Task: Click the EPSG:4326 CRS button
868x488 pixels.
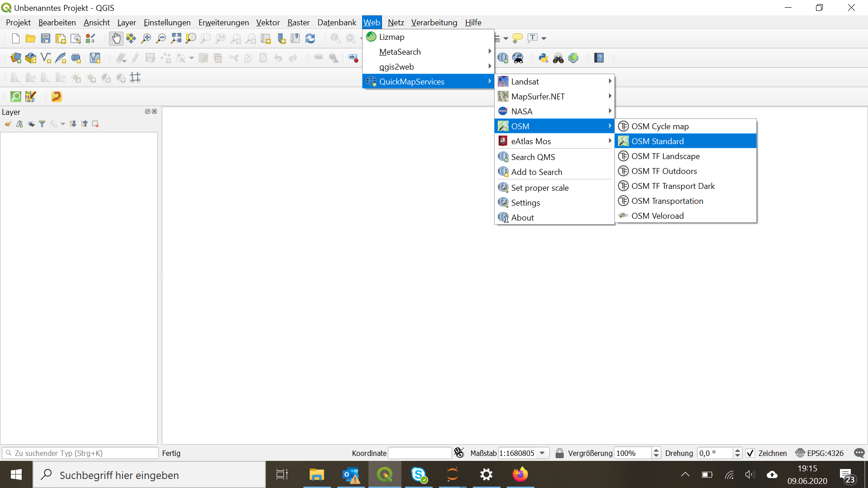Action: [x=820, y=453]
